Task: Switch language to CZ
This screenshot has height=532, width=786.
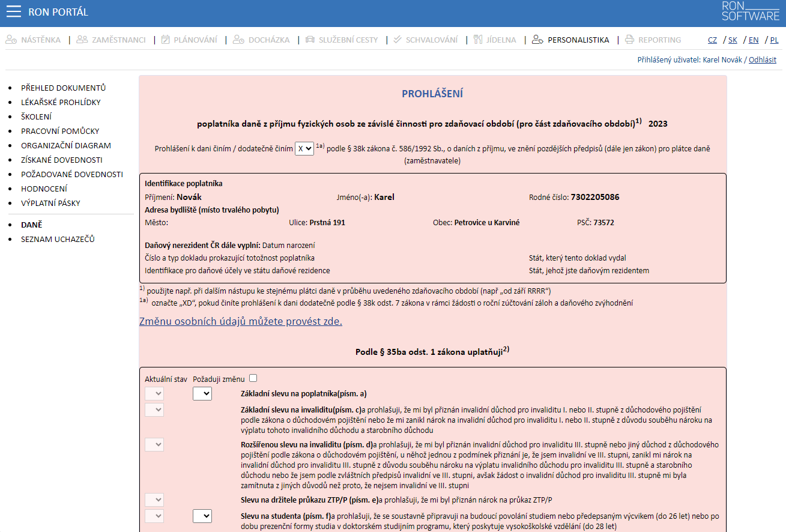Action: 712,40
